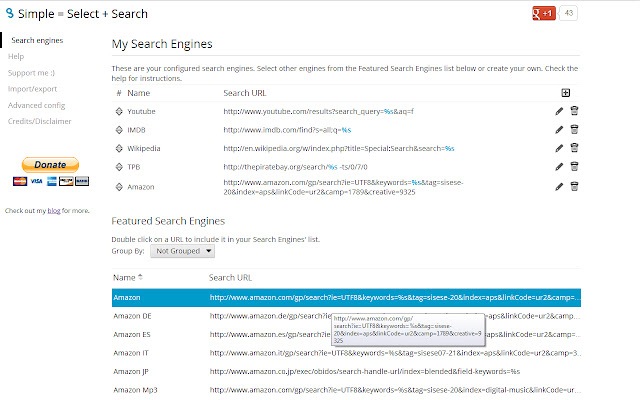The image size is (640, 400).
Task: Edit the Wikipedia search engine
Action: click(x=560, y=148)
